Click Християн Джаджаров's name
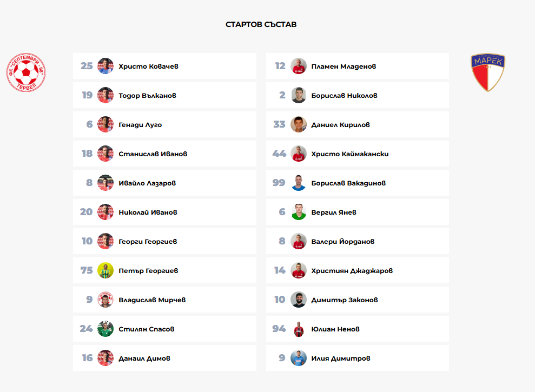The width and height of the screenshot is (535, 392). click(352, 271)
